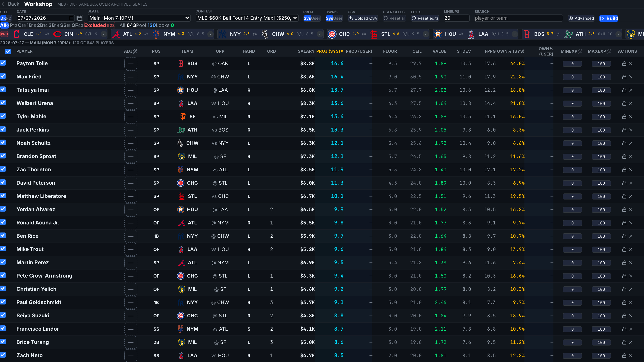Exclude Zach Neto using the X icon
The height and width of the screenshot is (362, 644).
[x=631, y=356]
